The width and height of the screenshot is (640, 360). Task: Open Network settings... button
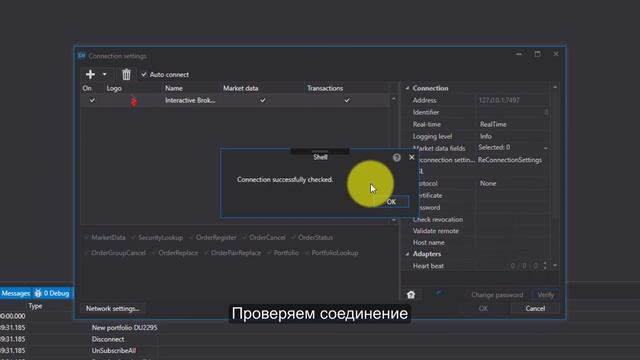[113, 309]
